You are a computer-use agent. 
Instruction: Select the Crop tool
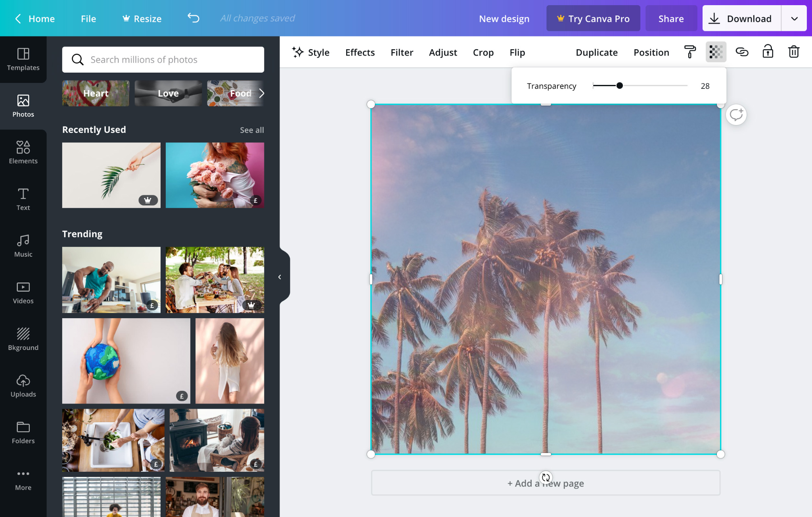[483, 53]
